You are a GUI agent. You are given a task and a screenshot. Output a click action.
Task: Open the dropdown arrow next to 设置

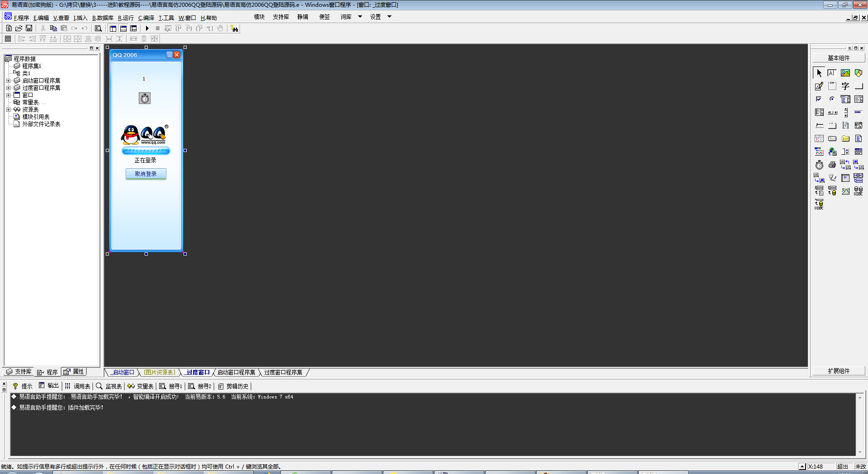click(389, 17)
